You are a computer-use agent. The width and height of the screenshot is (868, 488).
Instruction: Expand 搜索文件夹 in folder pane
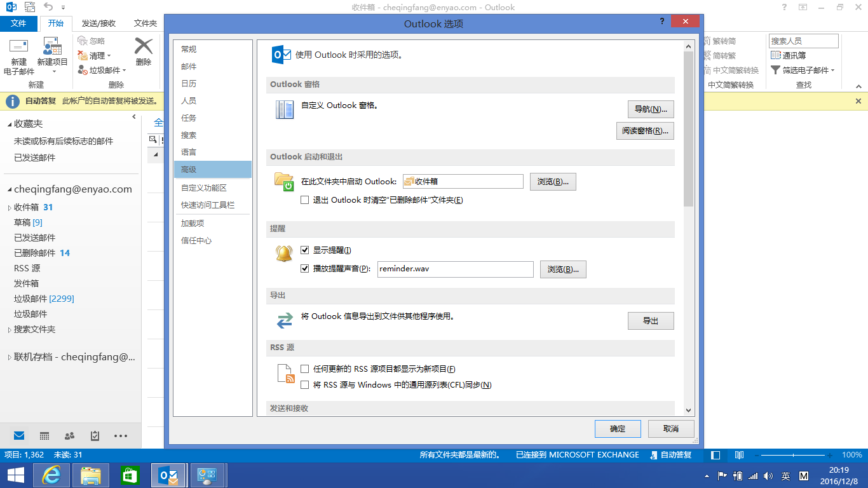tap(9, 330)
